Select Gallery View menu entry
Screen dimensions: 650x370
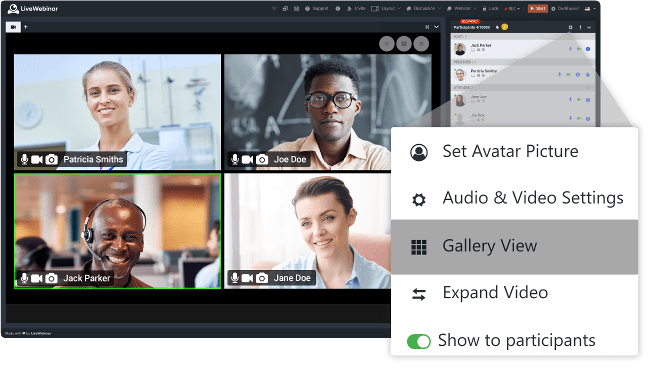point(514,247)
